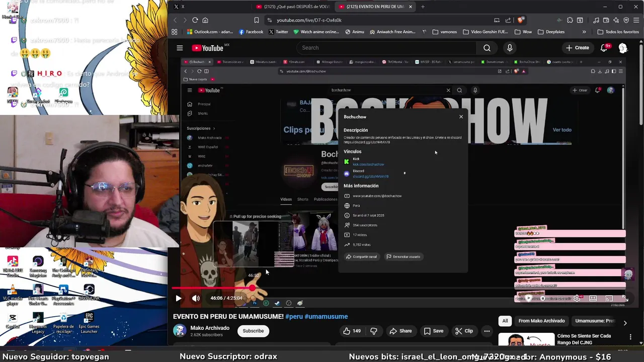Screen dimensions: 644x362
Task: Open the browser home page icon
Action: point(205,20)
